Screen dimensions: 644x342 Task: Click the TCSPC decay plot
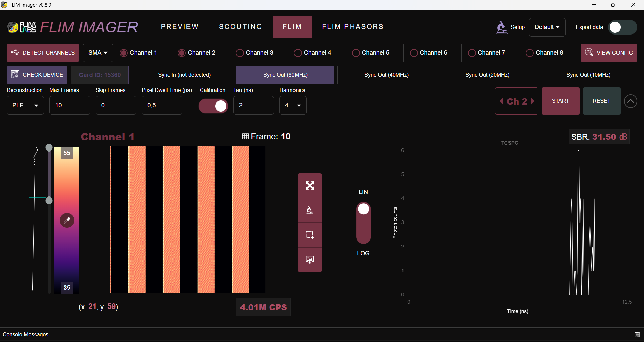click(518, 223)
